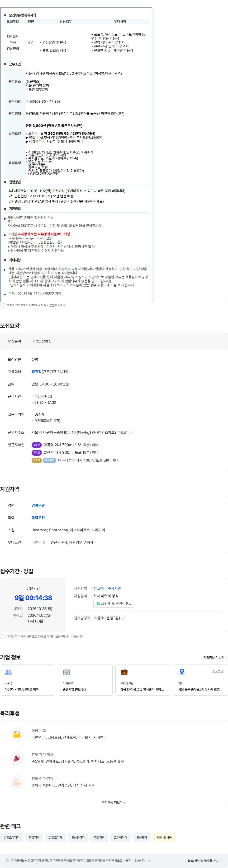The width and height of the screenshot is (228, 868).
Task: Click the 9호선 subway badge
Action: coord(36,460)
